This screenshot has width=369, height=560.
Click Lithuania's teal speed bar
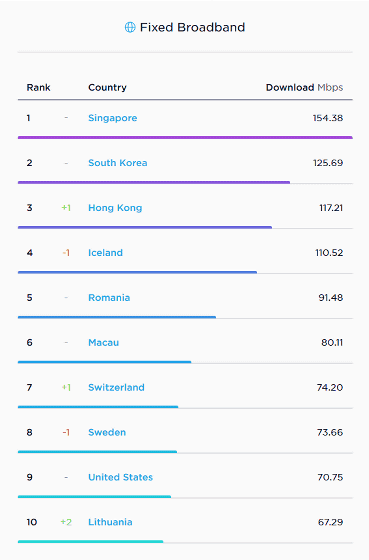(x=90, y=541)
